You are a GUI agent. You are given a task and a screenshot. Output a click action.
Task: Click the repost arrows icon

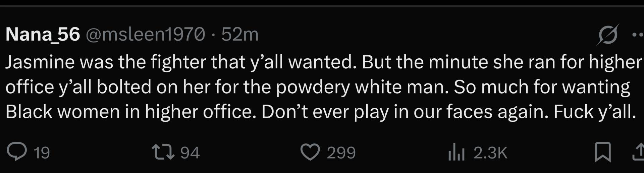pyautogui.click(x=163, y=152)
